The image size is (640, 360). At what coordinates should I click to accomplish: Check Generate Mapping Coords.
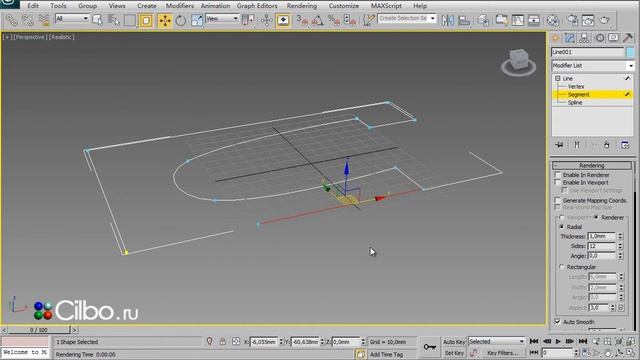(558, 200)
